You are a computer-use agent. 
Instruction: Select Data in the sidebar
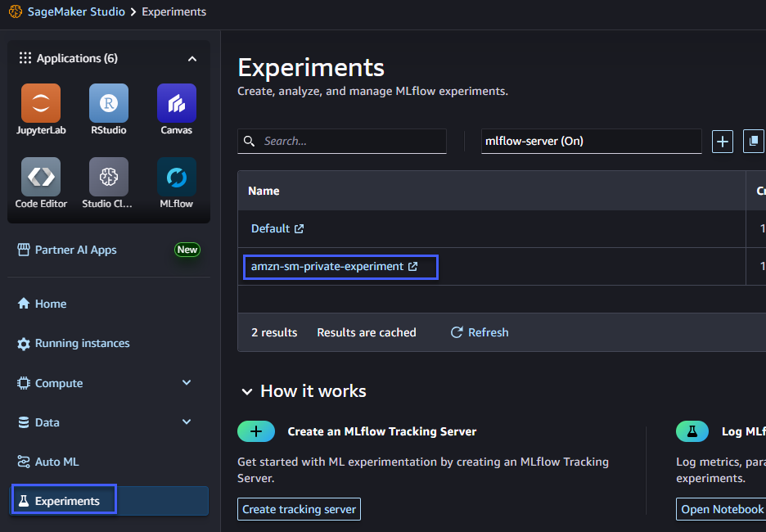point(47,422)
